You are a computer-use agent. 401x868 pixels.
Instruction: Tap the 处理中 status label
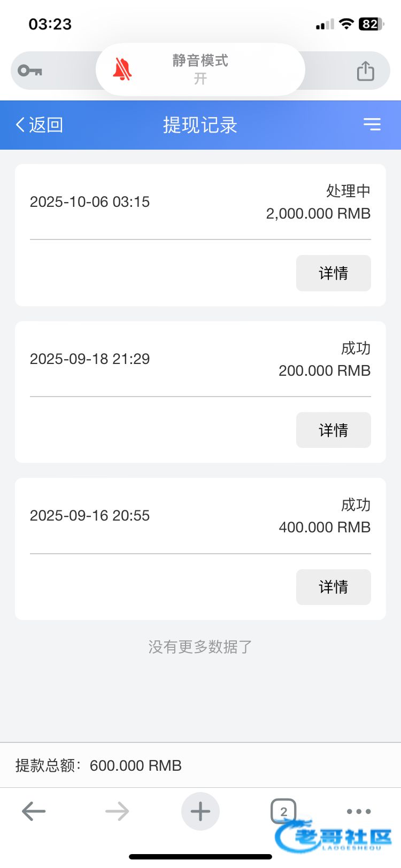(x=348, y=191)
